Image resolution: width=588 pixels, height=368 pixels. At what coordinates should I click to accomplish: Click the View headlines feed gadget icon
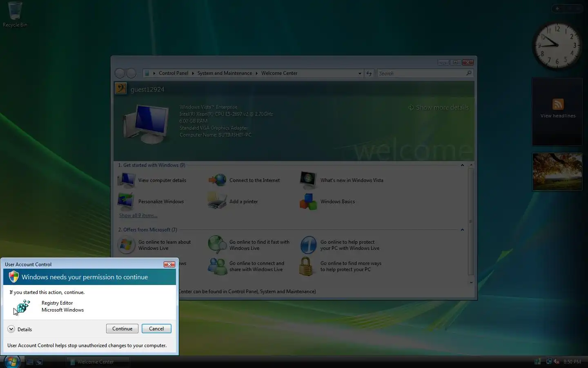(558, 104)
